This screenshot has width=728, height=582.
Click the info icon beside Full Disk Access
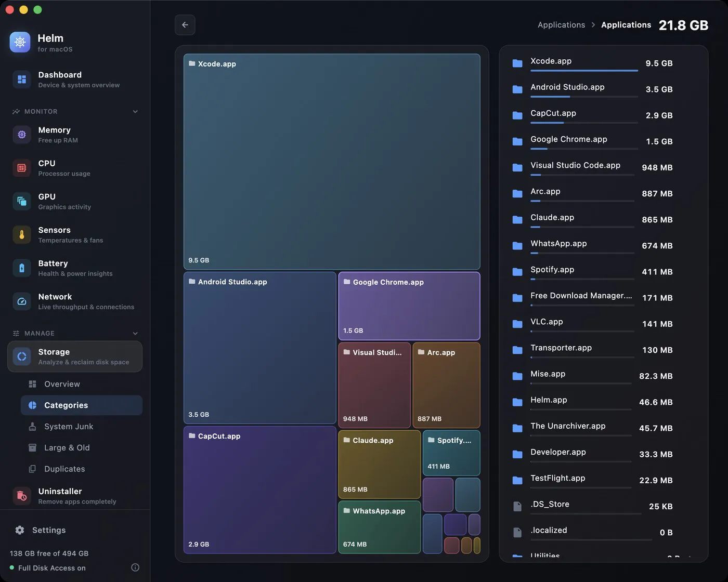click(x=135, y=567)
